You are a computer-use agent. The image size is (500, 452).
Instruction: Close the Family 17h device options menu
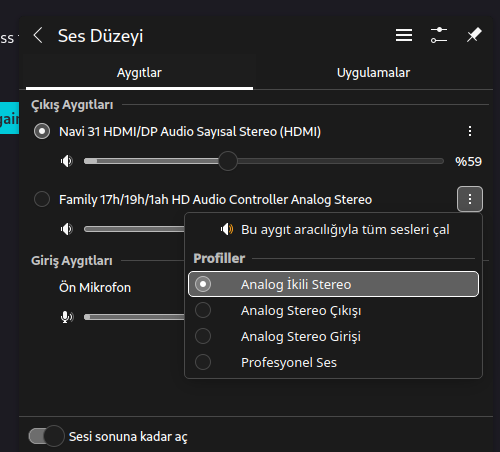click(470, 199)
